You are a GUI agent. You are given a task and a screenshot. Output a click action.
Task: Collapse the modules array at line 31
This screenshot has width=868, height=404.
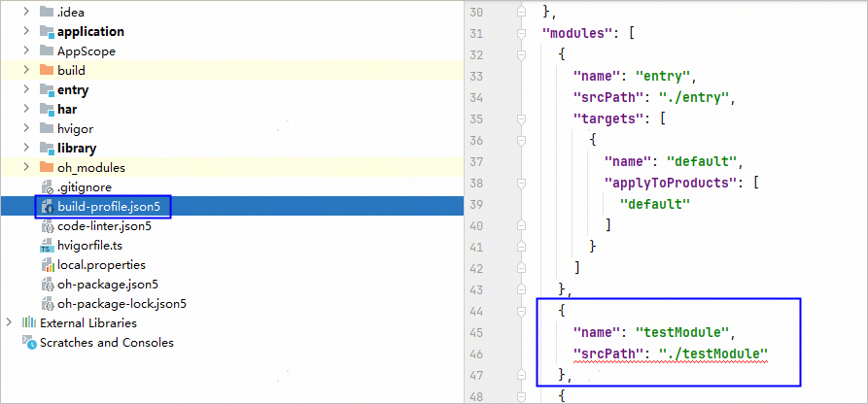tap(522, 33)
